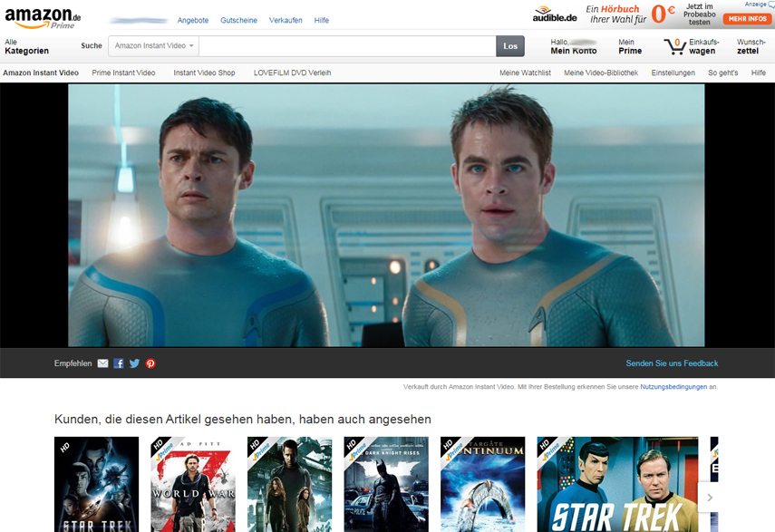The height and width of the screenshot is (532, 775).
Task: Open the Wunschzettel menu
Action: tap(751, 46)
